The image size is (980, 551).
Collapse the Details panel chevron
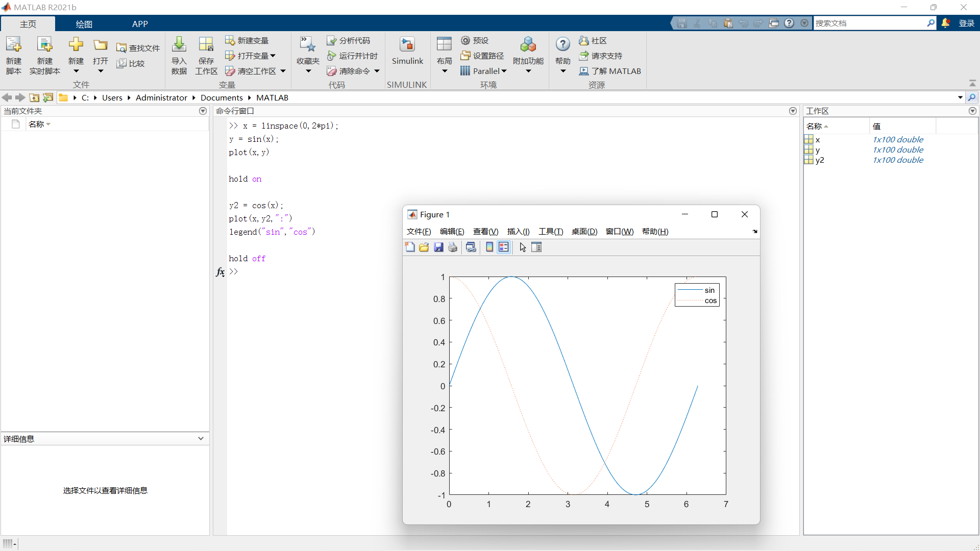pos(201,439)
